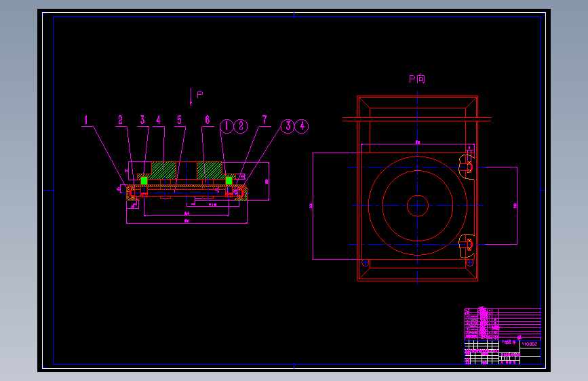Click the P向 view title text
Image resolution: width=588 pixels, height=381 pixels.
(417, 79)
